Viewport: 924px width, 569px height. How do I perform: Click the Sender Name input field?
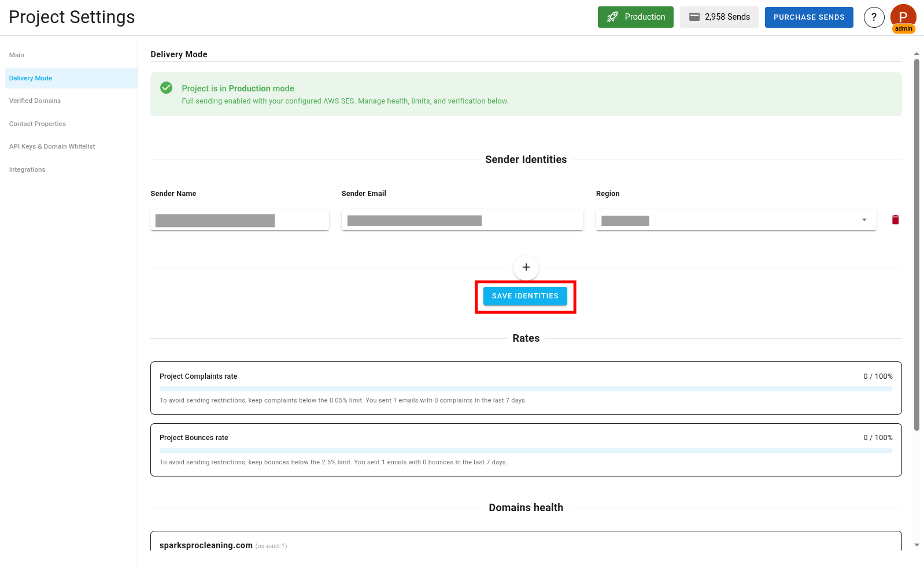click(x=239, y=220)
